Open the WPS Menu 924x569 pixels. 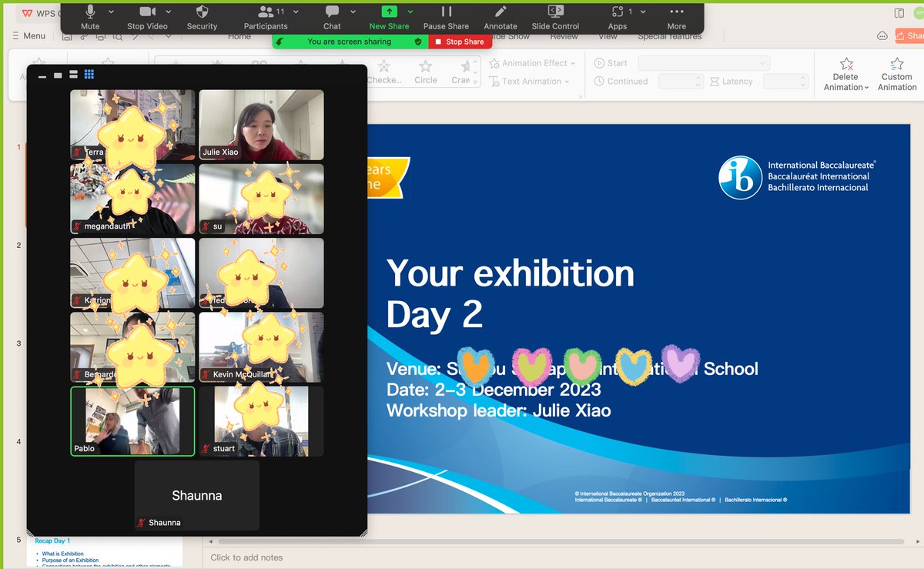coord(28,35)
